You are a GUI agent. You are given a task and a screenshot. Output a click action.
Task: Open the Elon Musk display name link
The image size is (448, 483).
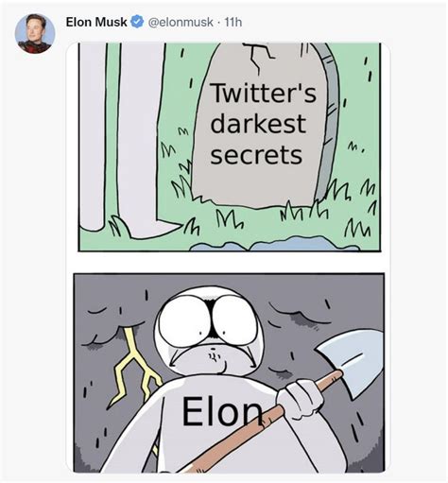96,22
